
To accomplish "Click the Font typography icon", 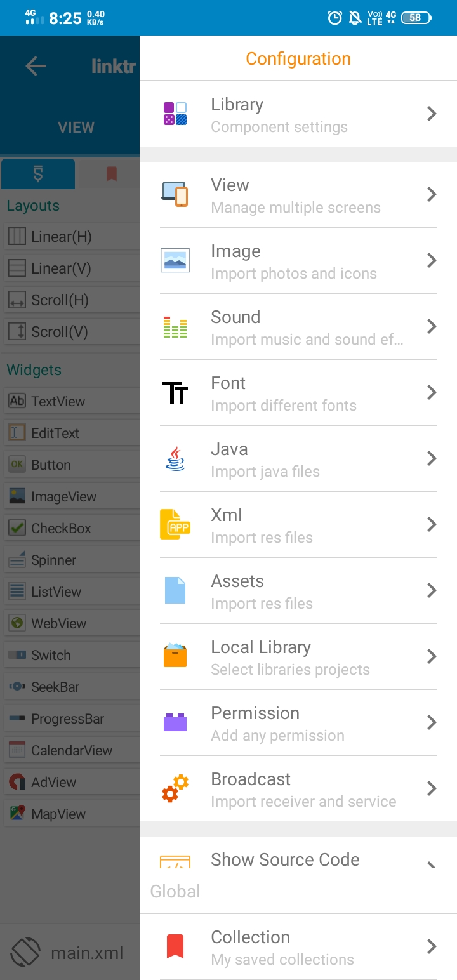I will pyautogui.click(x=175, y=393).
